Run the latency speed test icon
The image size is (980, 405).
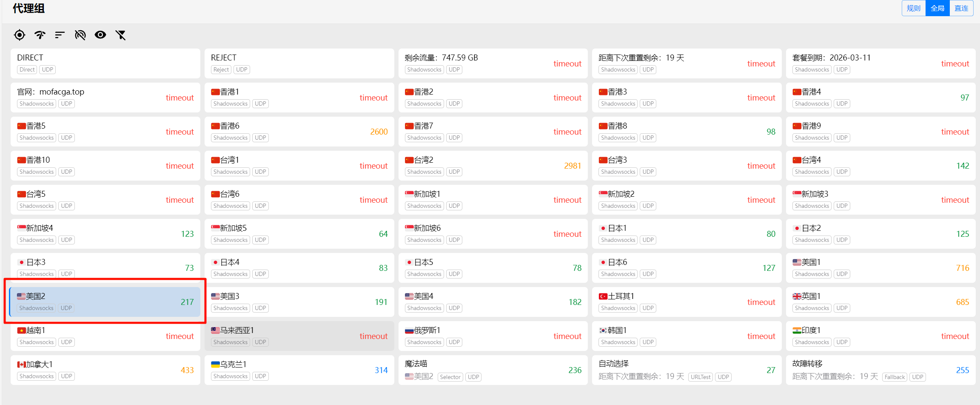(x=40, y=35)
